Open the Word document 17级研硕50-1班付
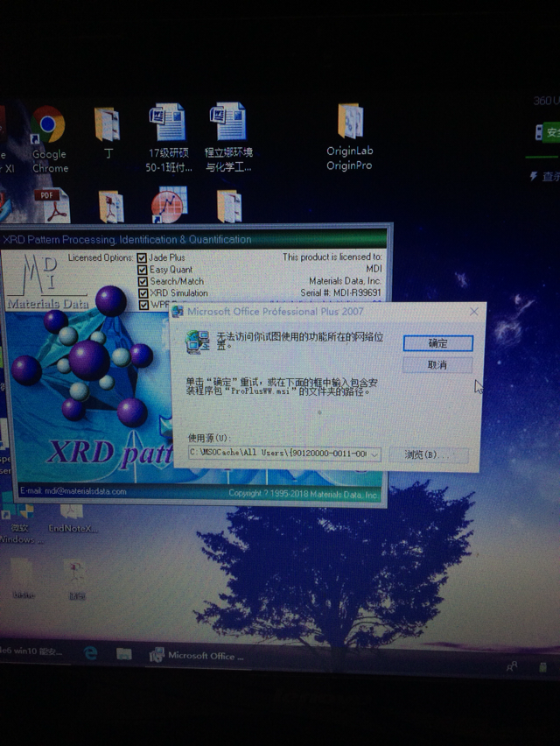The image size is (560, 746). click(x=168, y=138)
